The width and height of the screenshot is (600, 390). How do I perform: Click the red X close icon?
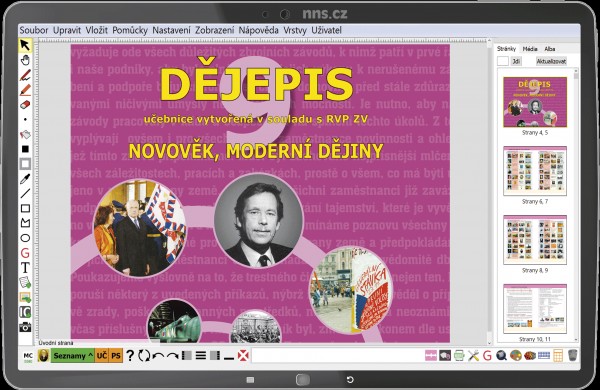click(x=243, y=356)
